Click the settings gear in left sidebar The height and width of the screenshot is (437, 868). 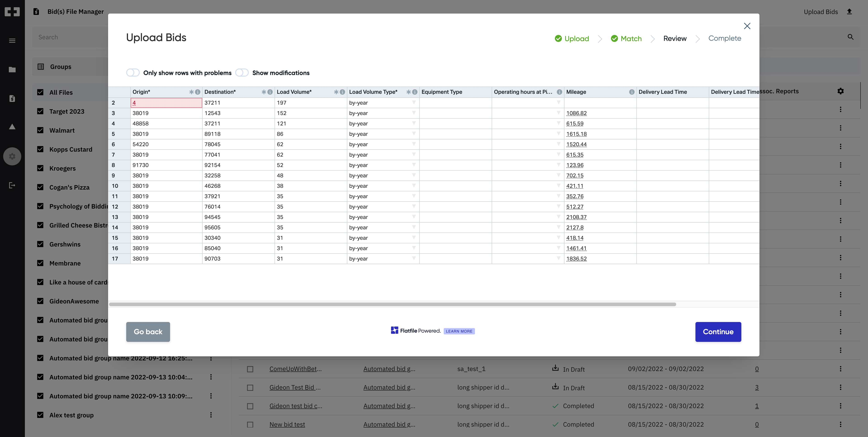(12, 156)
